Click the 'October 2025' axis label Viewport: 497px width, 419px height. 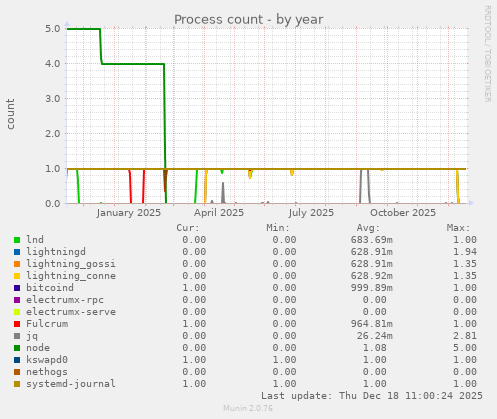(403, 213)
